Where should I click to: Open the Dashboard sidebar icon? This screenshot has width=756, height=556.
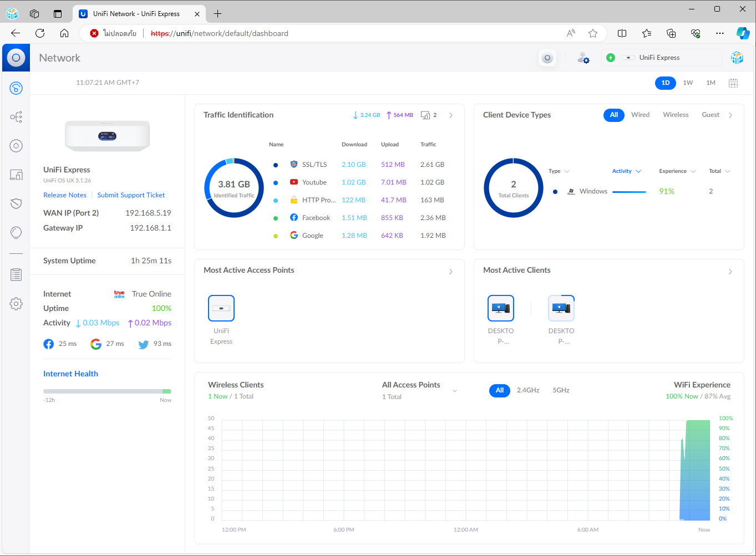16,88
